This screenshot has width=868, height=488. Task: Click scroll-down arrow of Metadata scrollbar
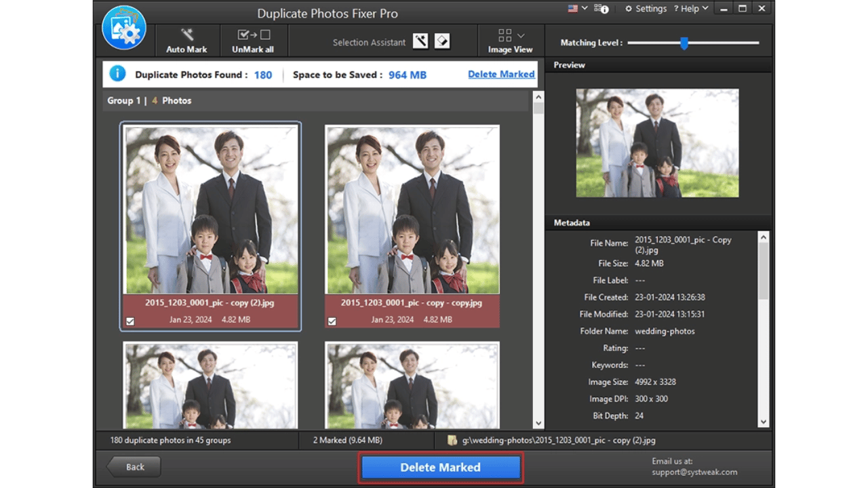tap(764, 422)
